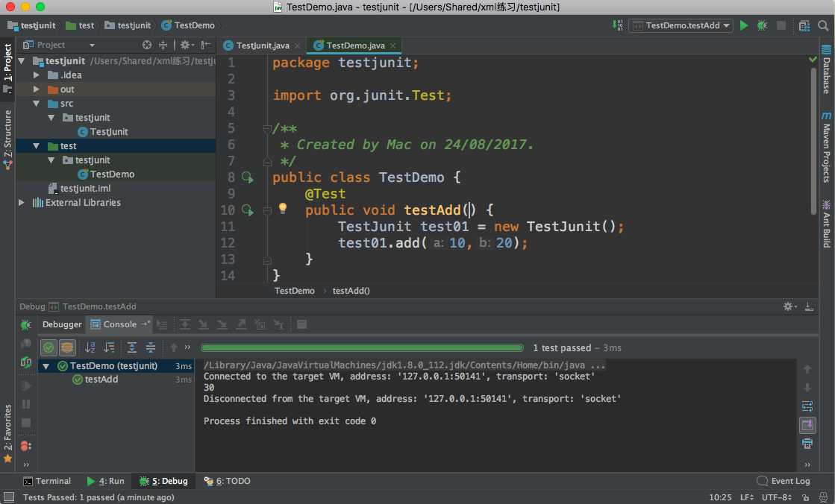Click run gutter icon next to class TestDemo

[x=248, y=177]
